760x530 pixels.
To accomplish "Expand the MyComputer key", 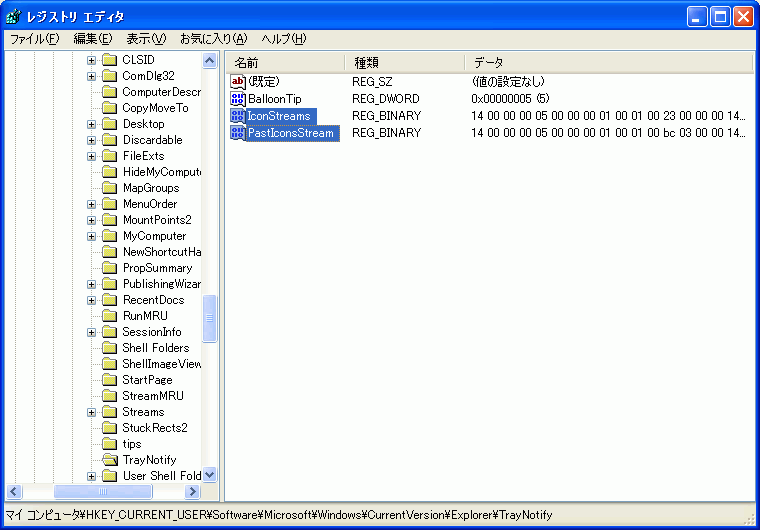I will click(x=91, y=236).
